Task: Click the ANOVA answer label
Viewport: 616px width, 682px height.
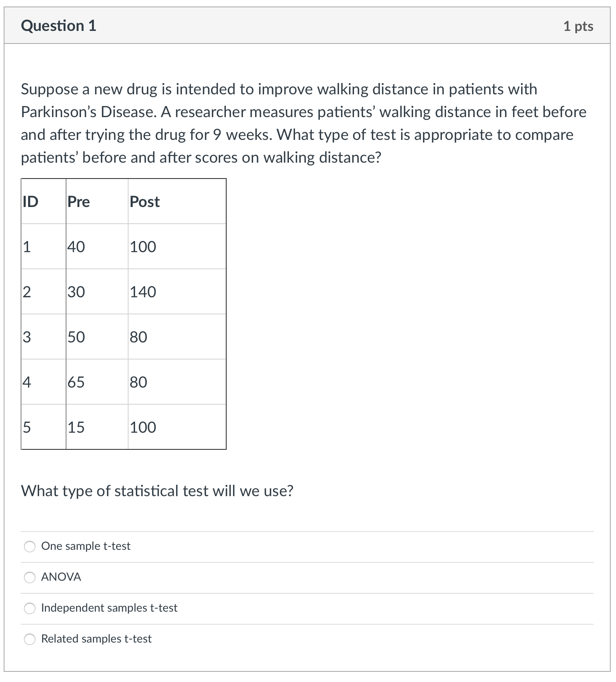Action: [x=60, y=577]
